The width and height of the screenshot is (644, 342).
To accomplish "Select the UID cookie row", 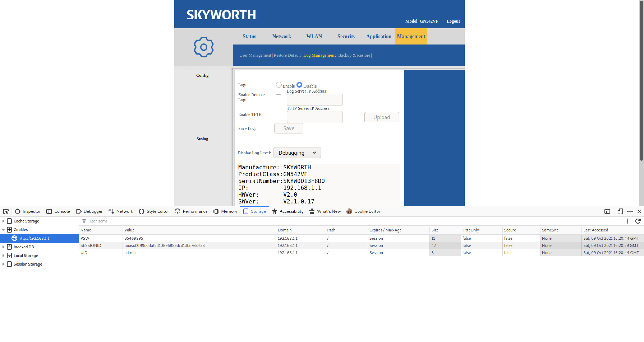I will (x=361, y=253).
